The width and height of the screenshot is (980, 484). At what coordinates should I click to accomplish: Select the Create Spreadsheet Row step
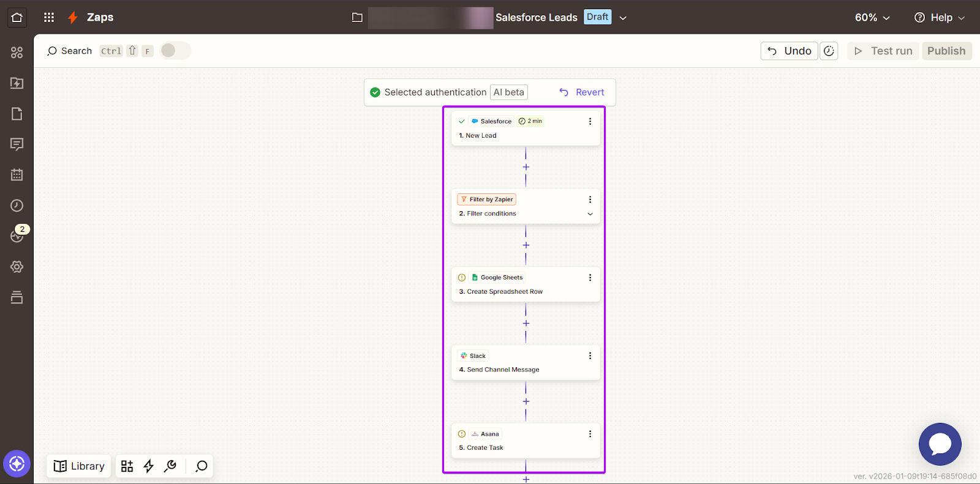pos(526,285)
